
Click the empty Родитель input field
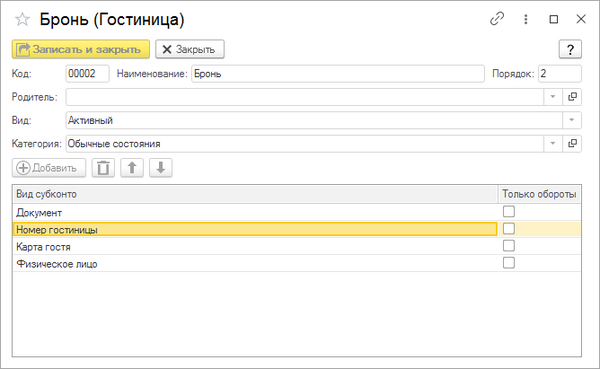pos(305,97)
